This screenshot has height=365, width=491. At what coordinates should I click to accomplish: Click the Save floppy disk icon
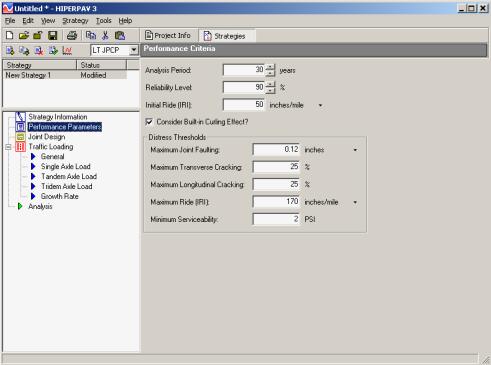[53, 35]
